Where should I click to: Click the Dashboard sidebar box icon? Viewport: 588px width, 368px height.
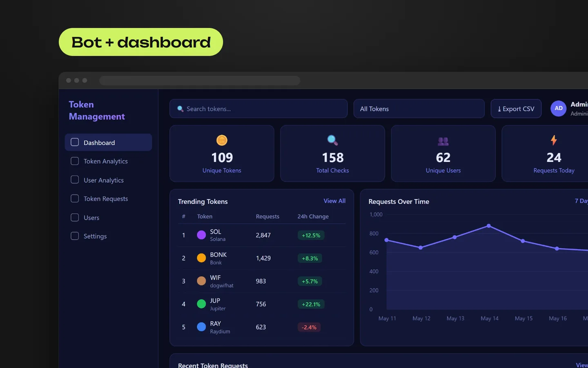(75, 142)
